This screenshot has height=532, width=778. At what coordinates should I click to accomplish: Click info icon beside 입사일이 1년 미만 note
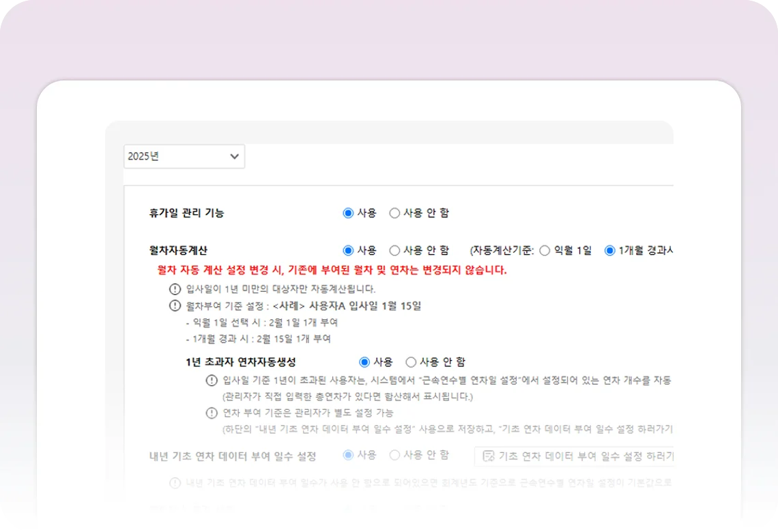tap(175, 289)
